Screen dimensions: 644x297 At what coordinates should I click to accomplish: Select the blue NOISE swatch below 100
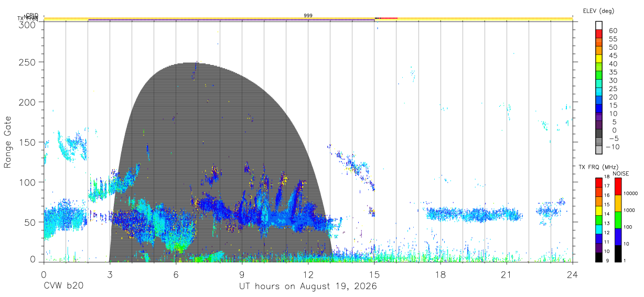point(618,236)
